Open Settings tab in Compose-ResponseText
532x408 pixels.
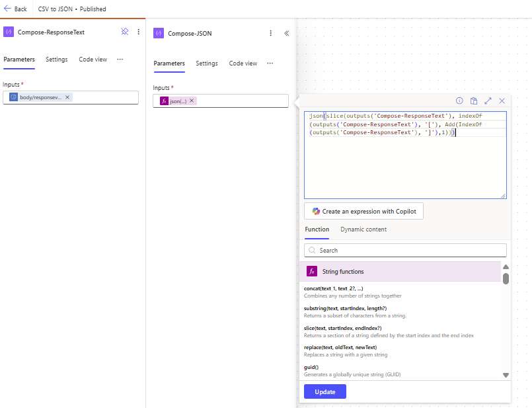(57, 60)
